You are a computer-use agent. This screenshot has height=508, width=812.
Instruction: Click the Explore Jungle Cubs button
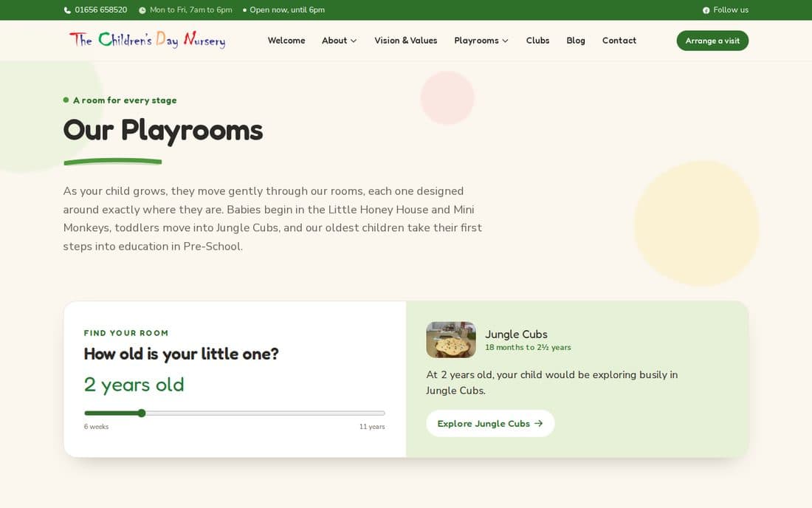point(490,424)
